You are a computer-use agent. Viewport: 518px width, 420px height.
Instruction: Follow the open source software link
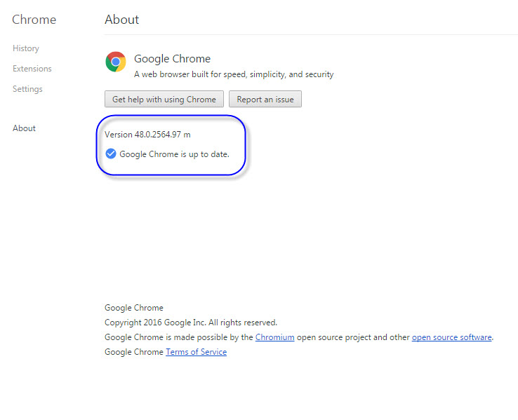coord(451,337)
